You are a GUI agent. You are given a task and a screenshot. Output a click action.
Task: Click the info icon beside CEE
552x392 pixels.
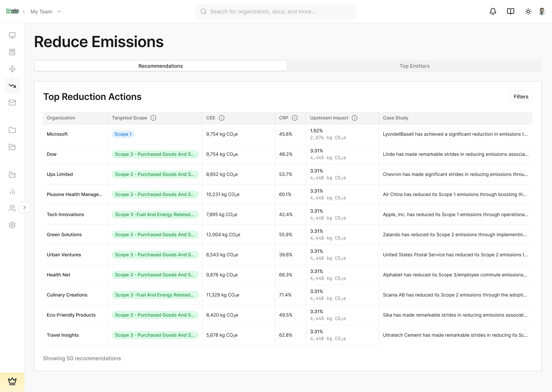click(x=221, y=118)
